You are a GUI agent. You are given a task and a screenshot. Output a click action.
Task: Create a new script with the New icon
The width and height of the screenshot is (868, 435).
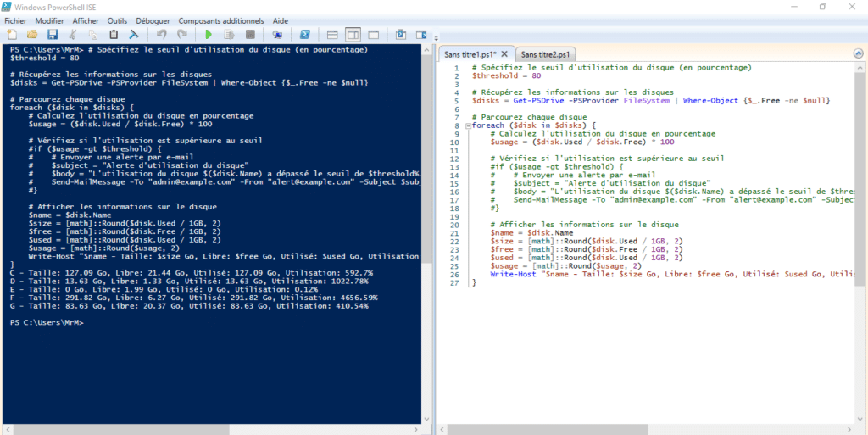(x=12, y=35)
